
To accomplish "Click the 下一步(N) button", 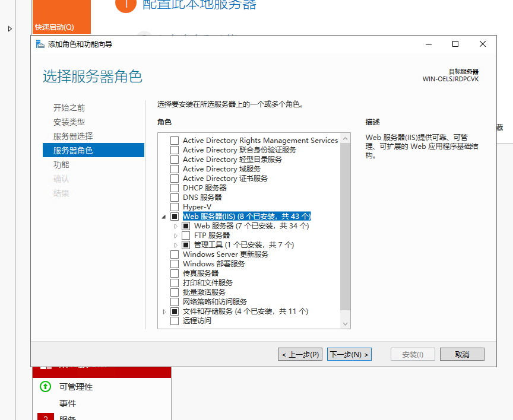I will [349, 354].
